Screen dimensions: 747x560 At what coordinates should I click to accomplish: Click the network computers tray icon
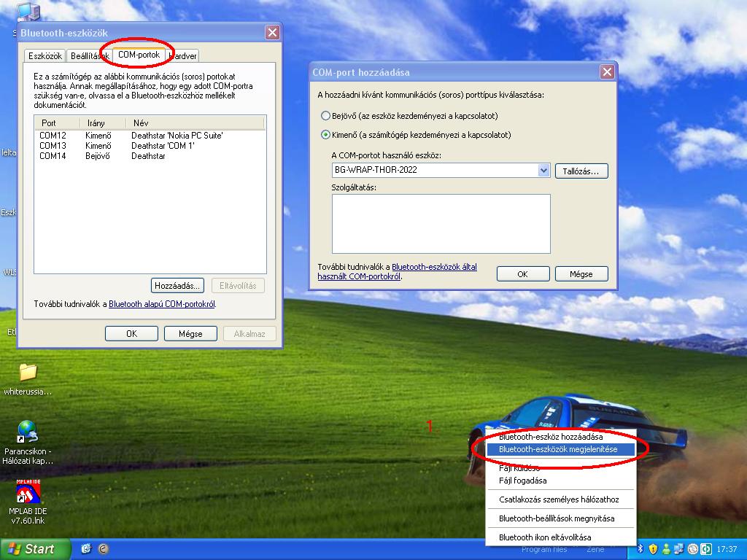678,549
